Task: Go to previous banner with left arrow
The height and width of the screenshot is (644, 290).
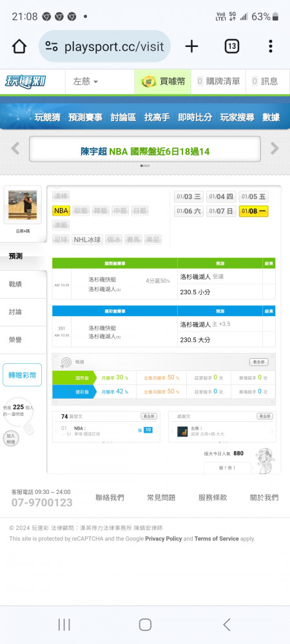Action: coord(15,148)
